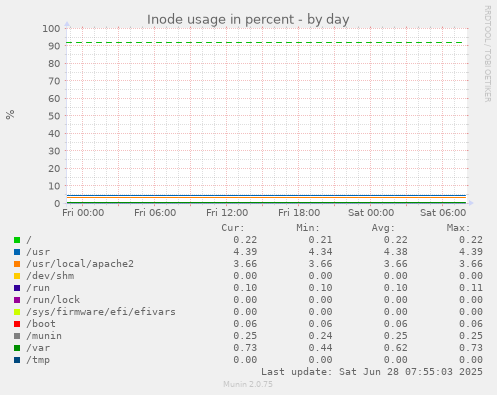497x395 pixels.
Task: Click the 'Min:' column header
Action: (x=308, y=228)
